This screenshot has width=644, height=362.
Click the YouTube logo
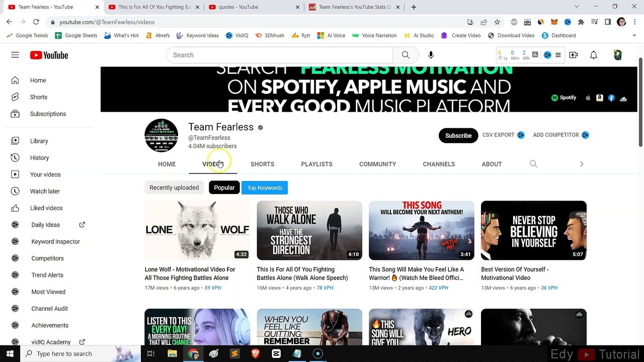pyautogui.click(x=49, y=55)
